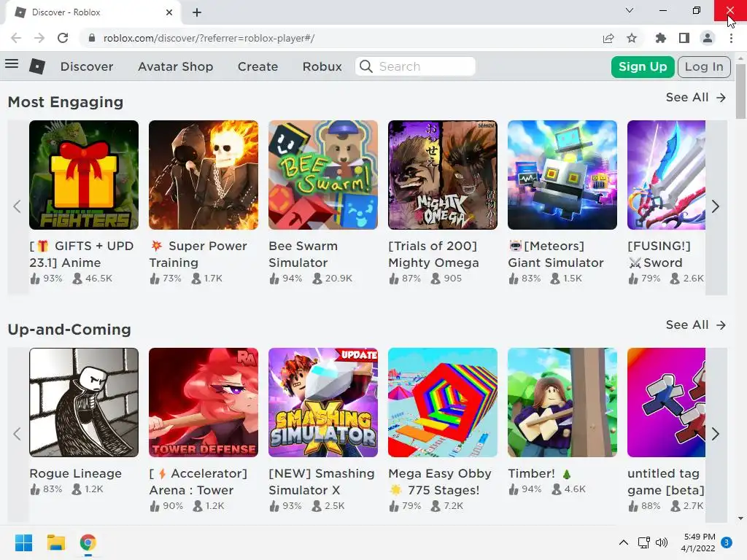Open Windows Start menu
The image size is (747, 560).
23,542
